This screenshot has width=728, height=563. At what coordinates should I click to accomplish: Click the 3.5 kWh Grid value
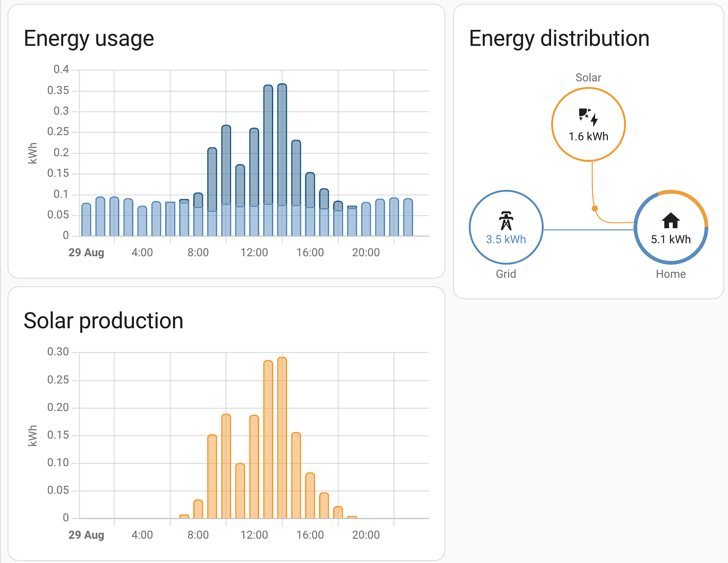pos(506,239)
